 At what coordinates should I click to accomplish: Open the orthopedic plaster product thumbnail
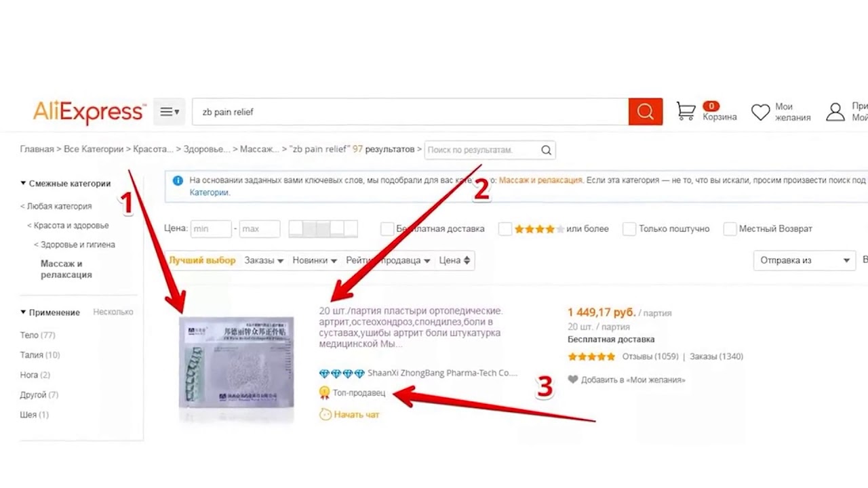236,369
